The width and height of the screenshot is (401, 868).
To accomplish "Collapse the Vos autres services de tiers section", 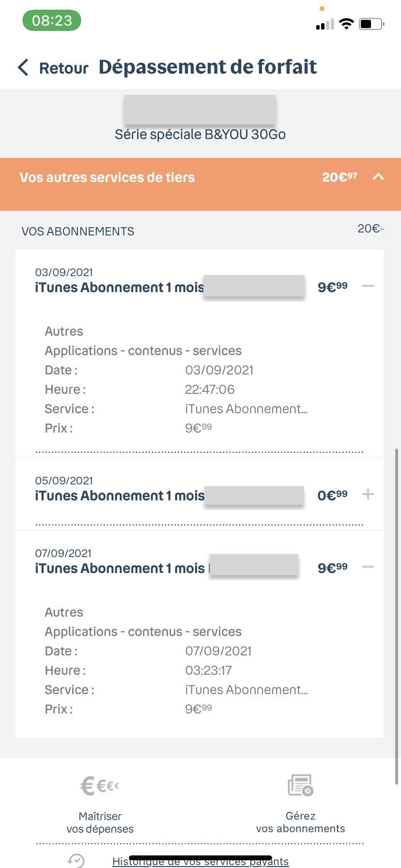I will coord(378,177).
